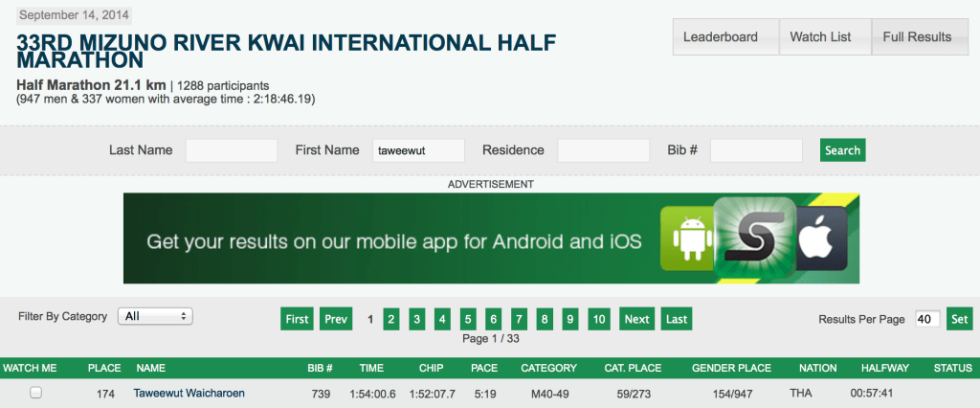Go to results page 10
980x408 pixels.
pos(599,319)
